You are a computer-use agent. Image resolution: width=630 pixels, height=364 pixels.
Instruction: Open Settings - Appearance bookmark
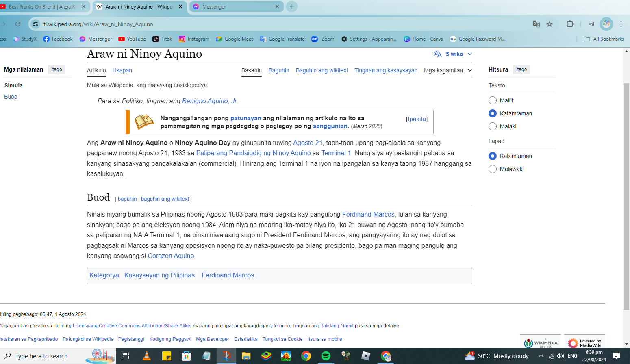[369, 39]
